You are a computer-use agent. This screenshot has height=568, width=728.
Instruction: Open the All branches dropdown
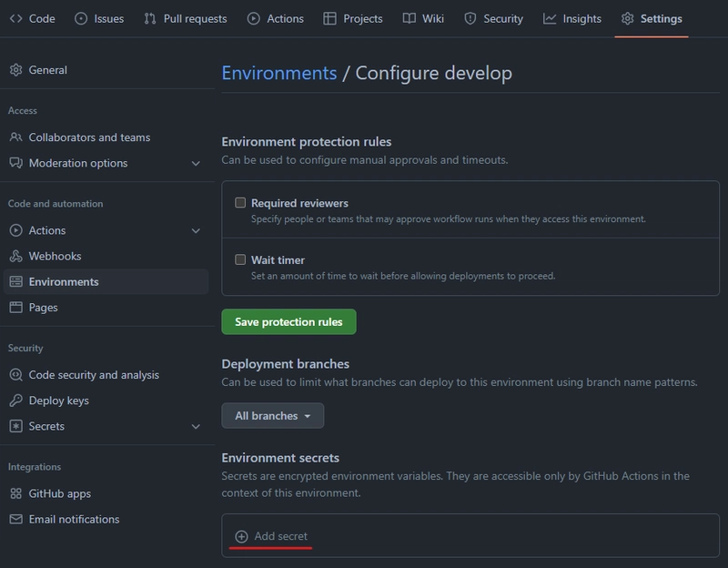(272, 416)
